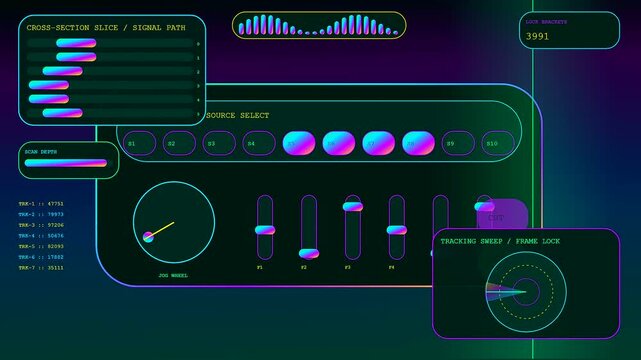Select source S9

[x=458, y=143]
